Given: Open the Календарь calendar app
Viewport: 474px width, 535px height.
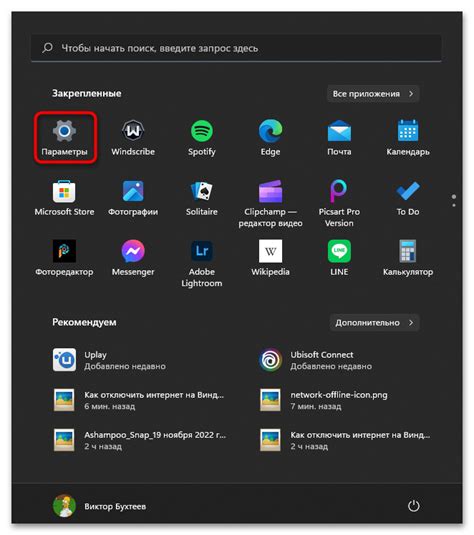Looking at the screenshot, I should click(x=408, y=138).
